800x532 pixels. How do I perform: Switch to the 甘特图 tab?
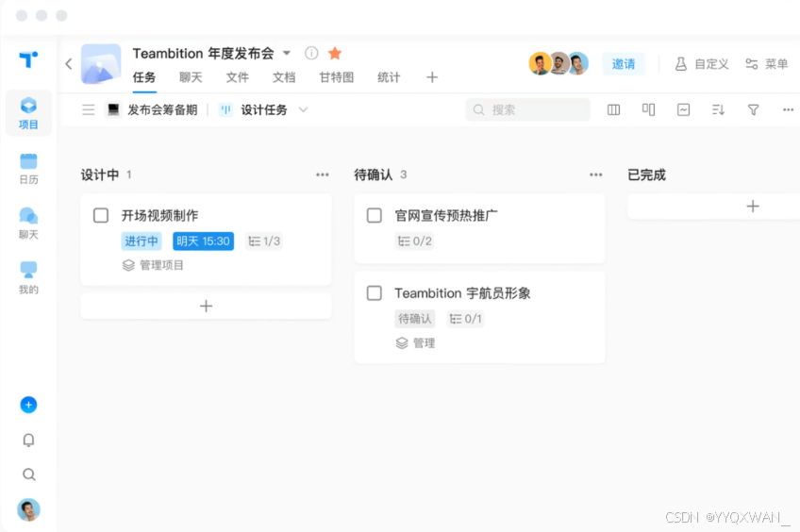click(336, 77)
